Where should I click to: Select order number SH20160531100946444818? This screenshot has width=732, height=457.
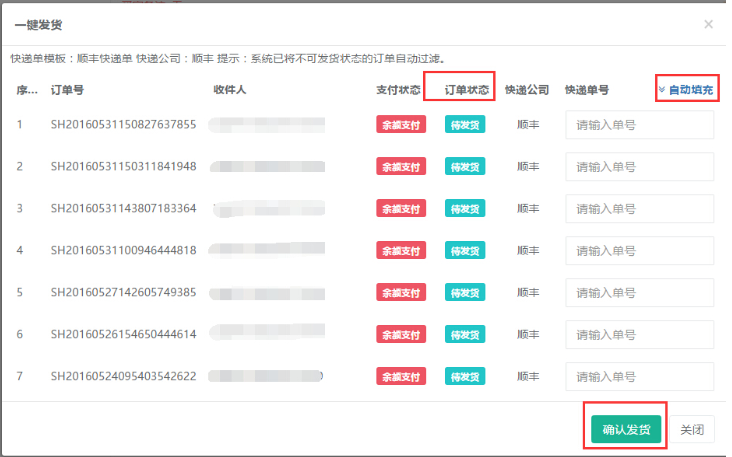point(123,251)
